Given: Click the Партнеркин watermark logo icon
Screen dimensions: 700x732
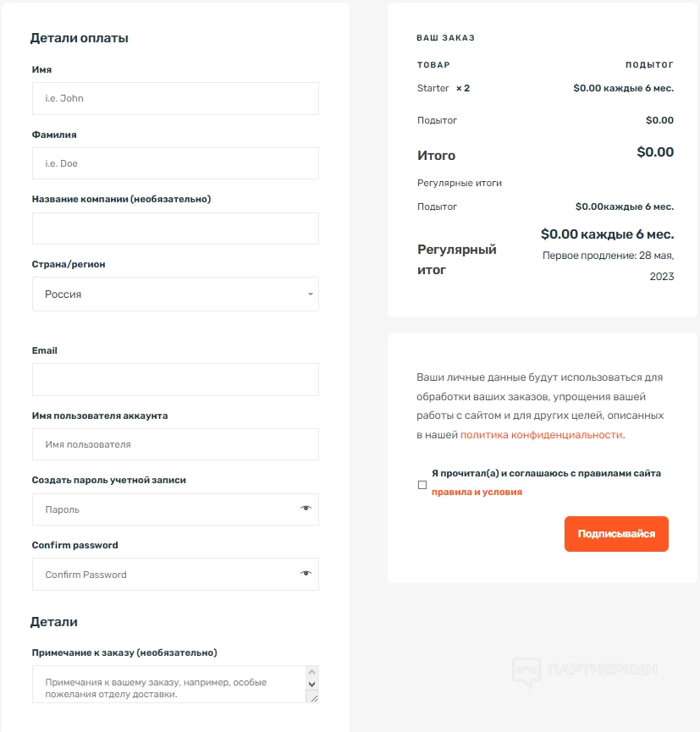Looking at the screenshot, I should point(526,672).
